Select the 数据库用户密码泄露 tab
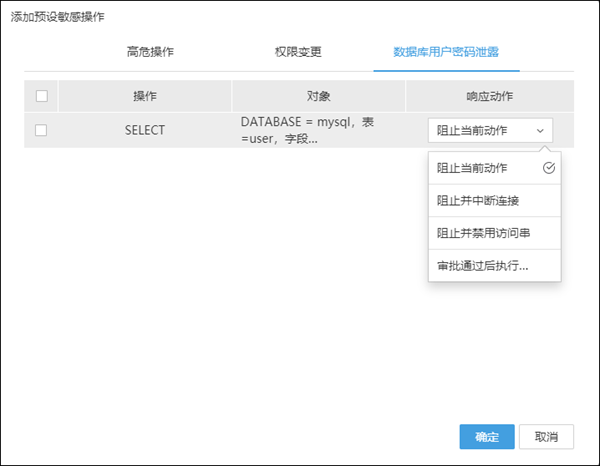Image resolution: width=600 pixels, height=466 pixels. tap(446, 51)
